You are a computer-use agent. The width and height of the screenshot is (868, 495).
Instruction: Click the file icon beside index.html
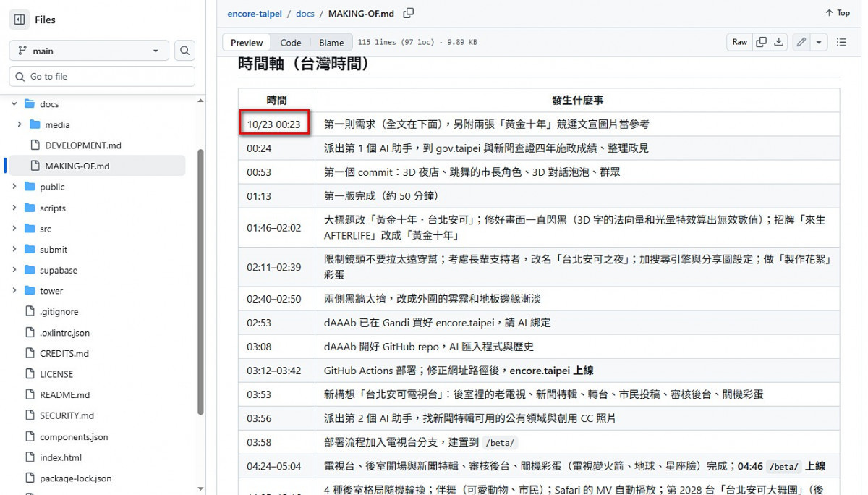[x=30, y=457]
